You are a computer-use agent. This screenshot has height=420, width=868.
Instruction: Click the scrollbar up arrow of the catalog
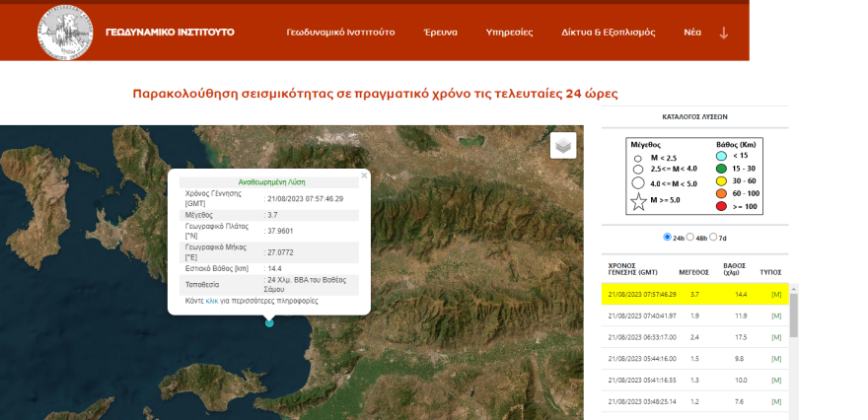point(794,289)
